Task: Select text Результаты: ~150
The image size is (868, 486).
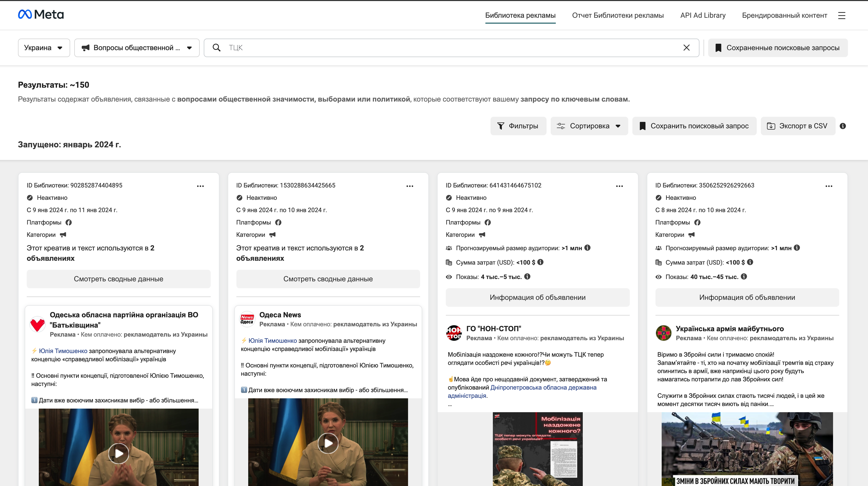Action: click(54, 85)
